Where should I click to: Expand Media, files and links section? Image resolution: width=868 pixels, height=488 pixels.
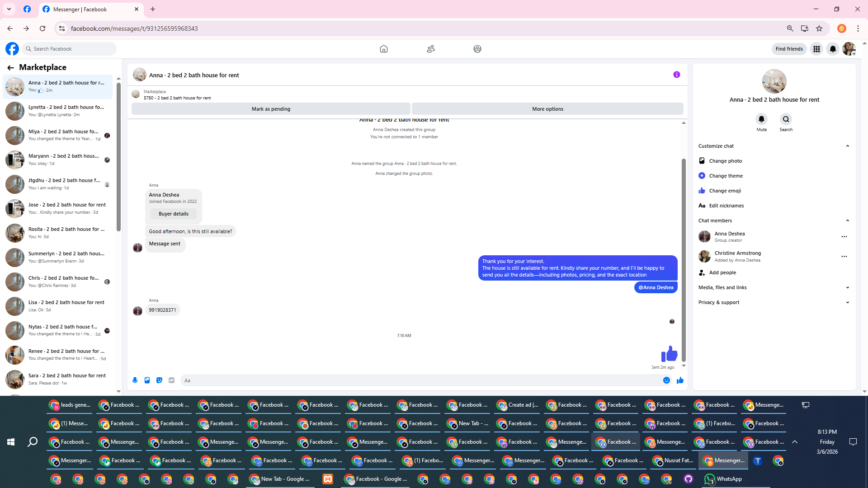click(847, 287)
